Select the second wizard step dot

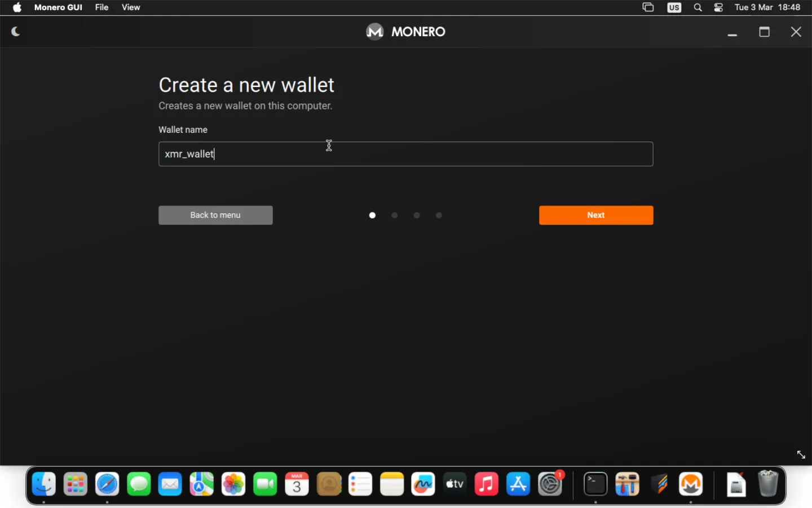click(395, 215)
